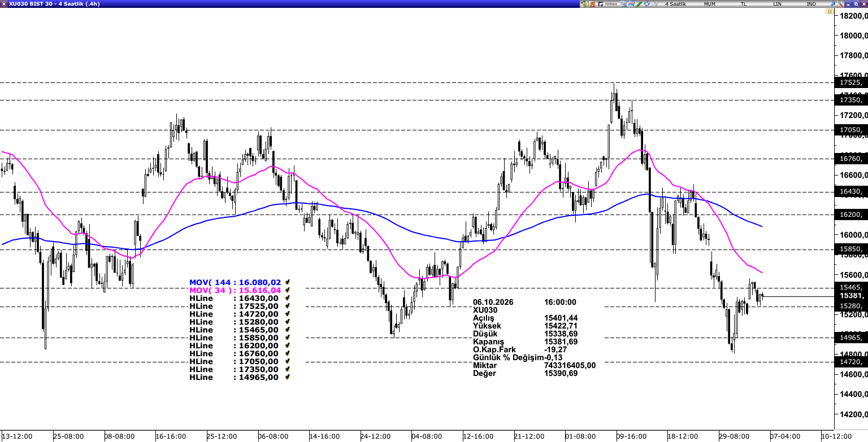The height and width of the screenshot is (442, 868).
Task: Toggle check mark for HLine 14965,00
Action: coord(288,377)
